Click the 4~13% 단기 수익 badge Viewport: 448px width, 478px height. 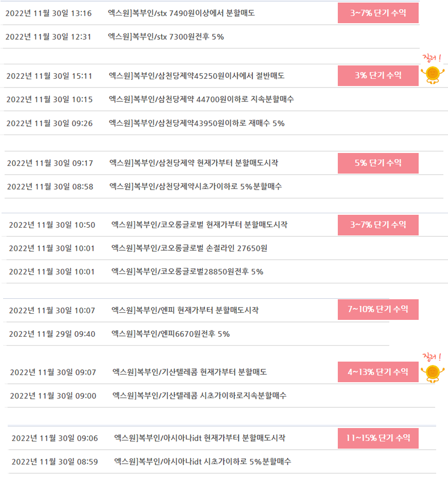click(378, 372)
